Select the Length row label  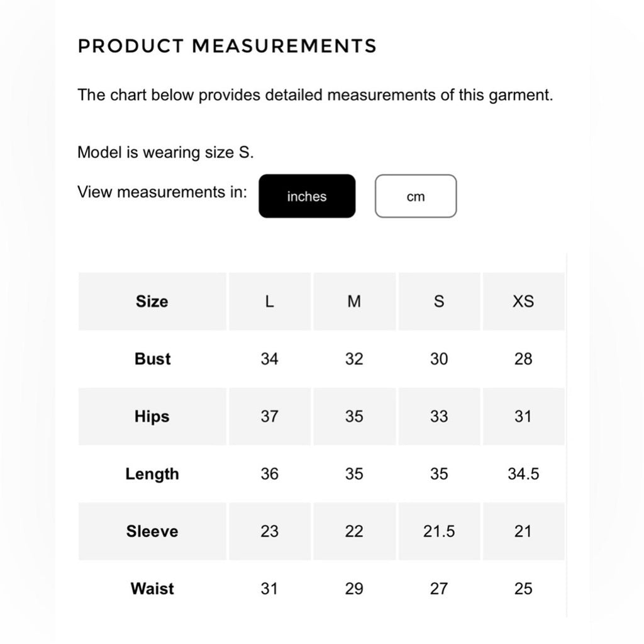click(x=152, y=474)
